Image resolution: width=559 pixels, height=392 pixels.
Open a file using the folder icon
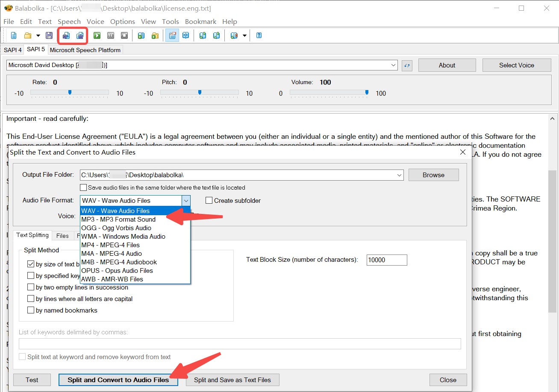(28, 35)
